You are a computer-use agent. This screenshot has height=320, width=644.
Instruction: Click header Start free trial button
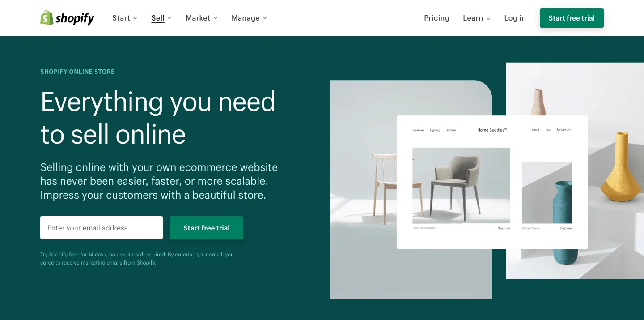pyautogui.click(x=572, y=18)
